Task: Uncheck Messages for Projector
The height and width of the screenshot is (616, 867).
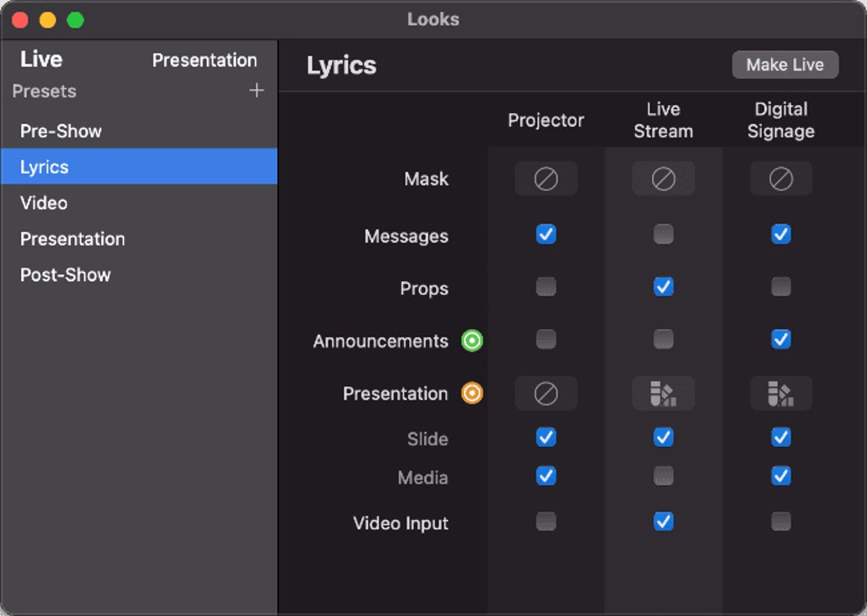Action: point(546,235)
